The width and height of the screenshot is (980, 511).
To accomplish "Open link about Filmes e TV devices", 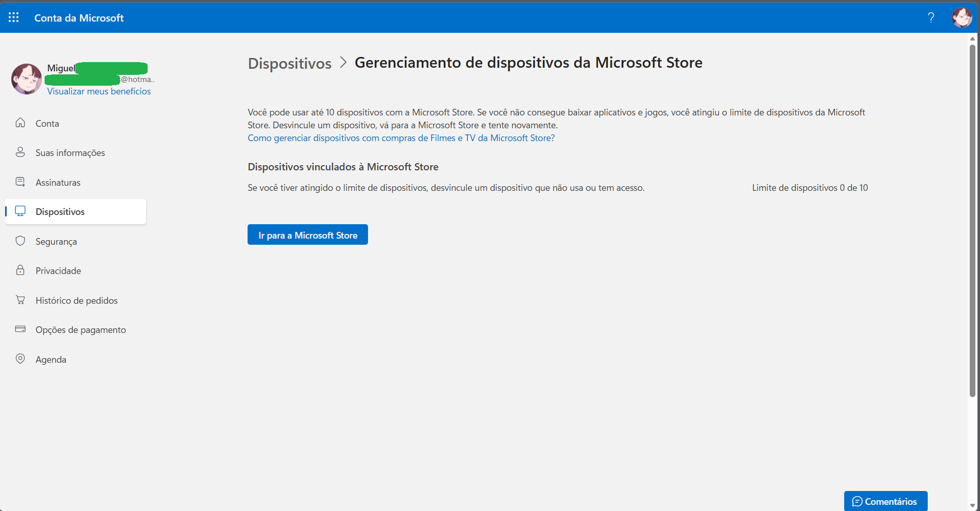I will pos(401,138).
